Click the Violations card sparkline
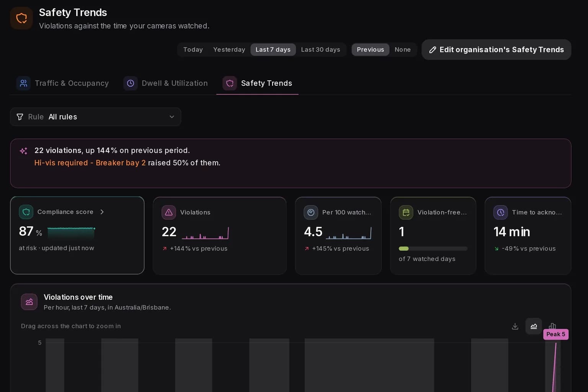This screenshot has height=392, width=588. tap(205, 233)
